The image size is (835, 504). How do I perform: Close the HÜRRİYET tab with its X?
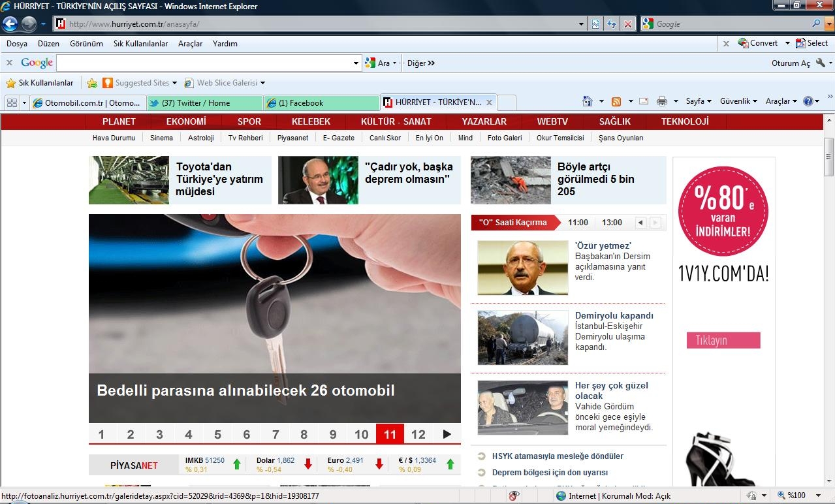(x=489, y=102)
